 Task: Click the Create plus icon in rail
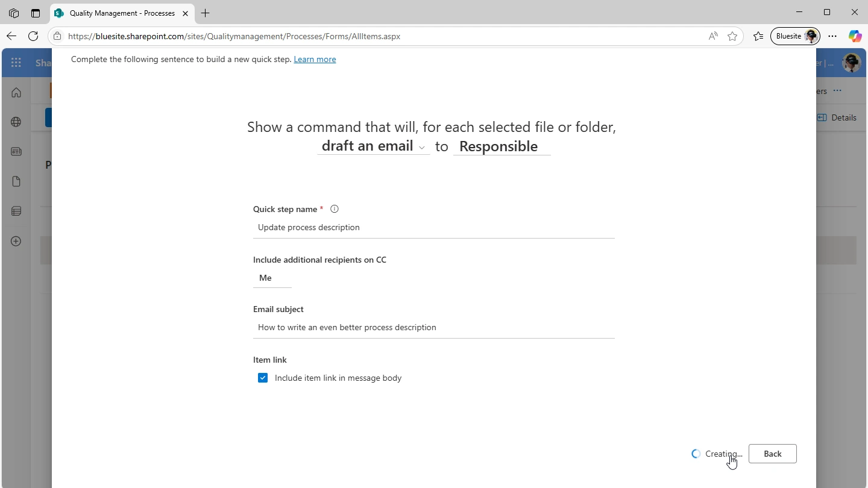tap(16, 241)
